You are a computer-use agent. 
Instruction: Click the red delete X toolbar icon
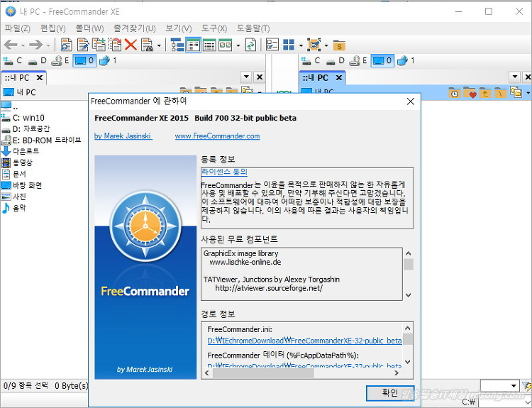tap(131, 45)
